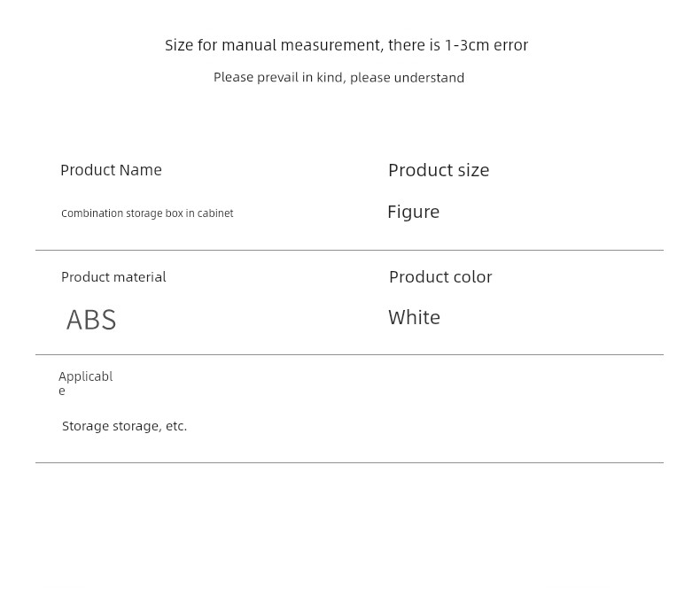
Task: Click the 'Applicable' label
Action: click(x=86, y=384)
